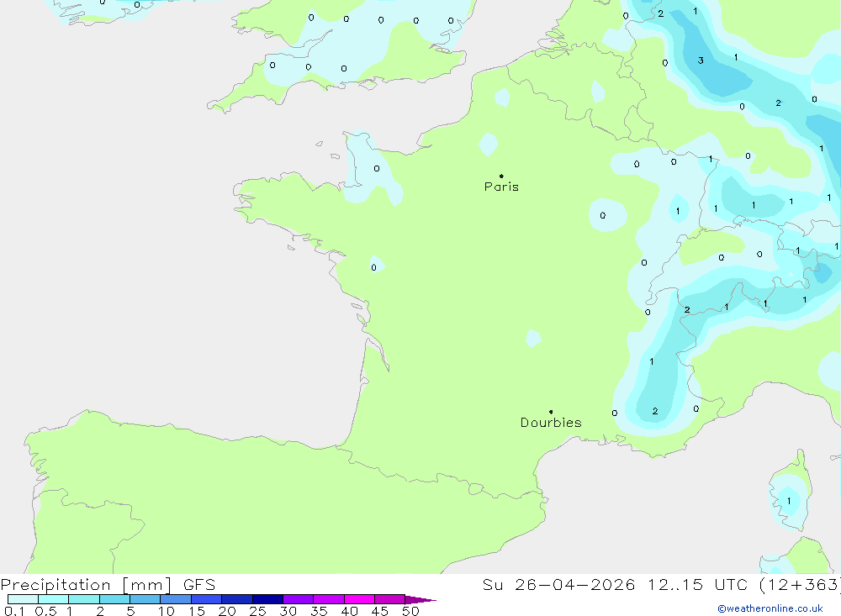Click the 1–2 mm legend swatch
This screenshot has height=616, width=841.
[x=84, y=599]
